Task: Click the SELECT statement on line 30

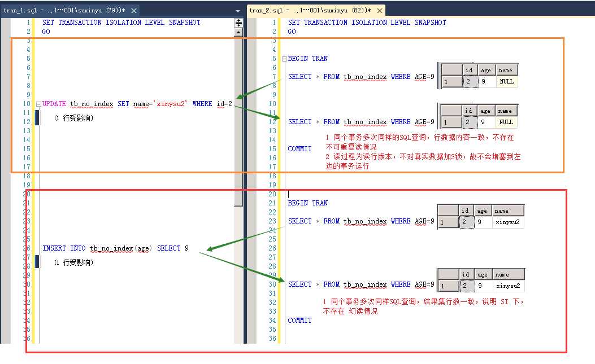Action: tap(361, 284)
